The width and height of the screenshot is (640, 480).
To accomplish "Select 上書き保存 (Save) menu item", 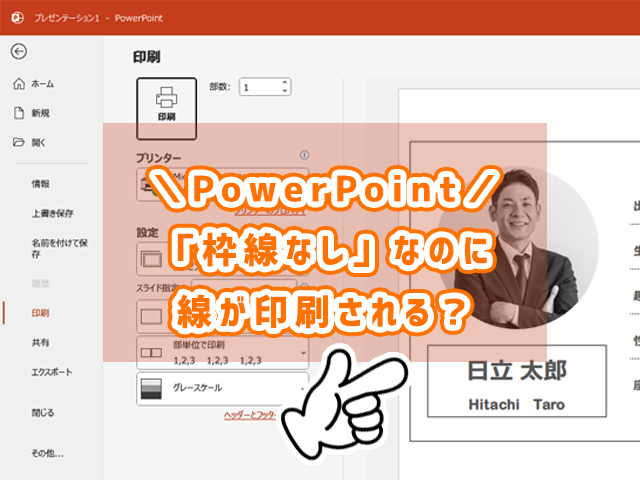I will 51,213.
